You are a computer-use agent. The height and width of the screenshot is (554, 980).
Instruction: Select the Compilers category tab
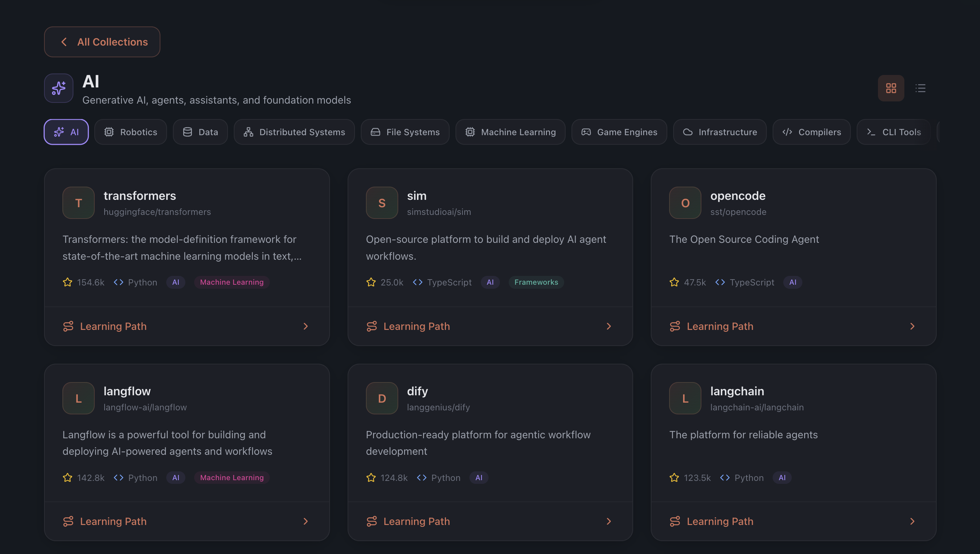(812, 132)
